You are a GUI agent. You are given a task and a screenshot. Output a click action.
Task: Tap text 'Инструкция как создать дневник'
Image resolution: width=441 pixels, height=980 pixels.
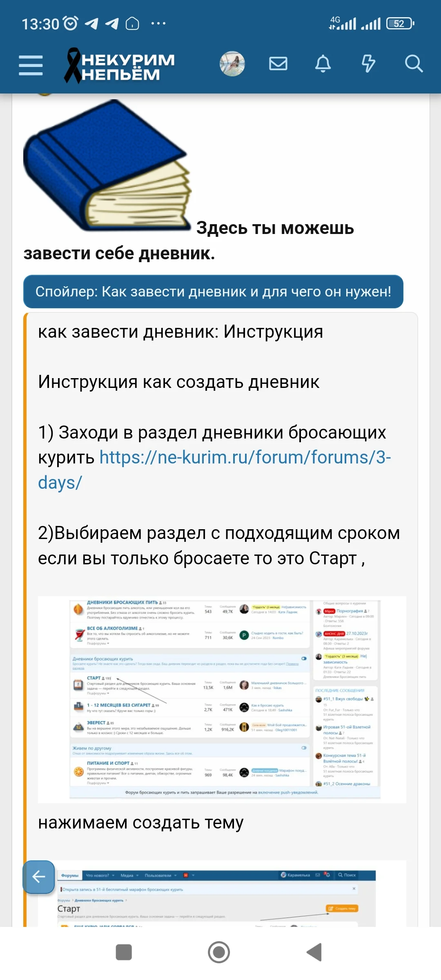click(x=179, y=382)
